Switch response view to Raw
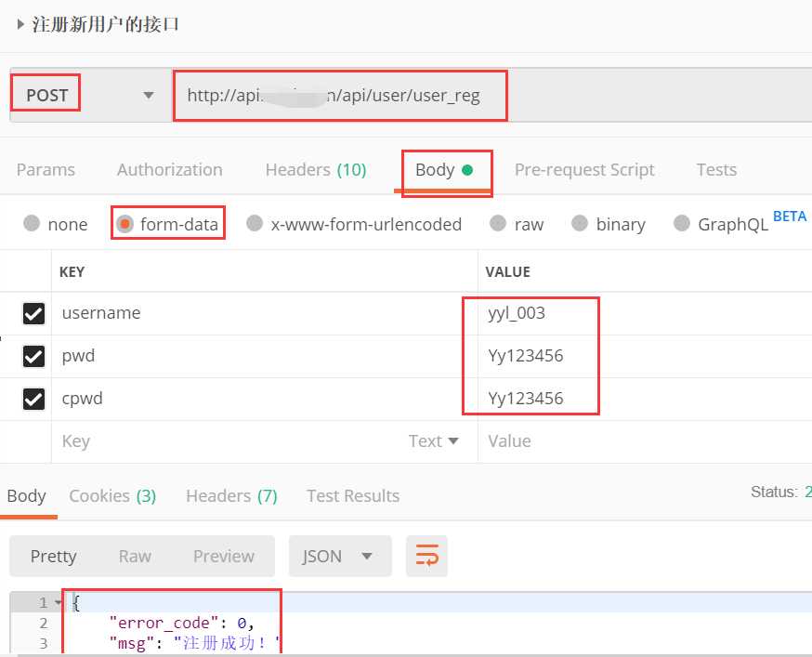Image resolution: width=812 pixels, height=657 pixels. click(135, 556)
